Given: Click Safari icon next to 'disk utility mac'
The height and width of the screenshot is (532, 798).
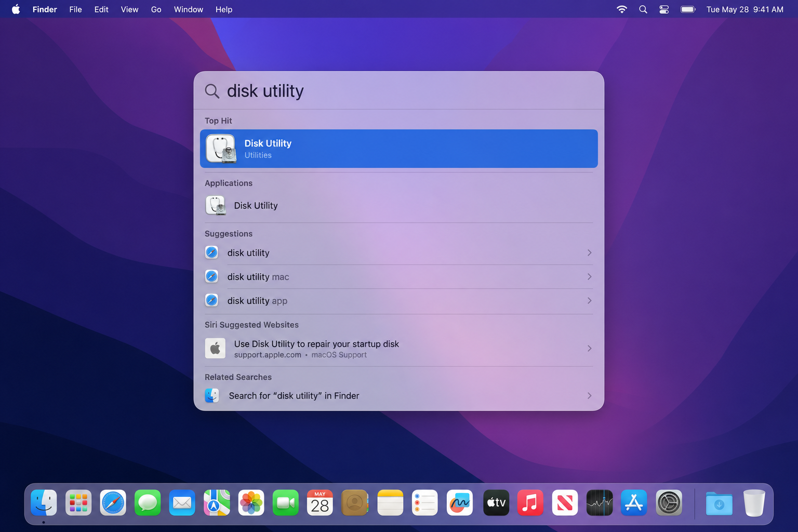Looking at the screenshot, I should point(211,276).
